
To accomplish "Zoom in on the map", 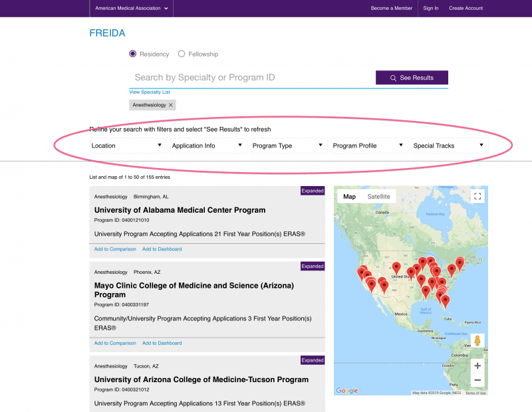I will tap(477, 365).
